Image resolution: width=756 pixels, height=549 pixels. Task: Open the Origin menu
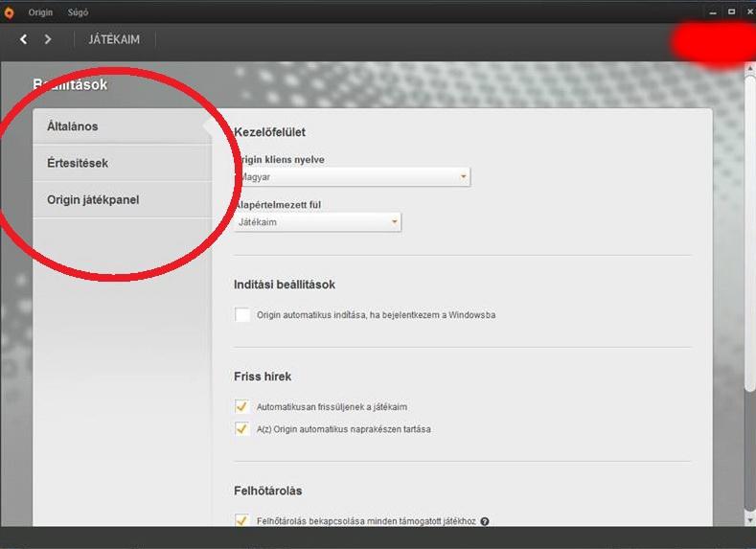[40, 12]
